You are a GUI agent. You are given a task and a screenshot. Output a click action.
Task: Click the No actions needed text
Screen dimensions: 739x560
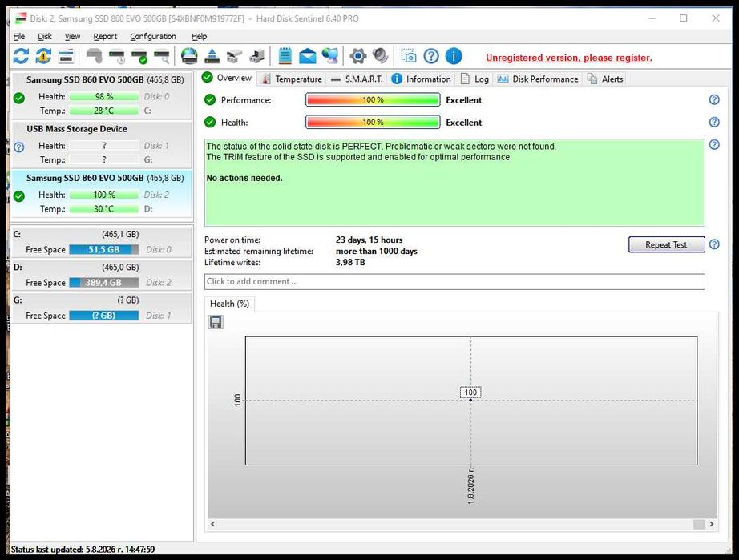pos(244,178)
